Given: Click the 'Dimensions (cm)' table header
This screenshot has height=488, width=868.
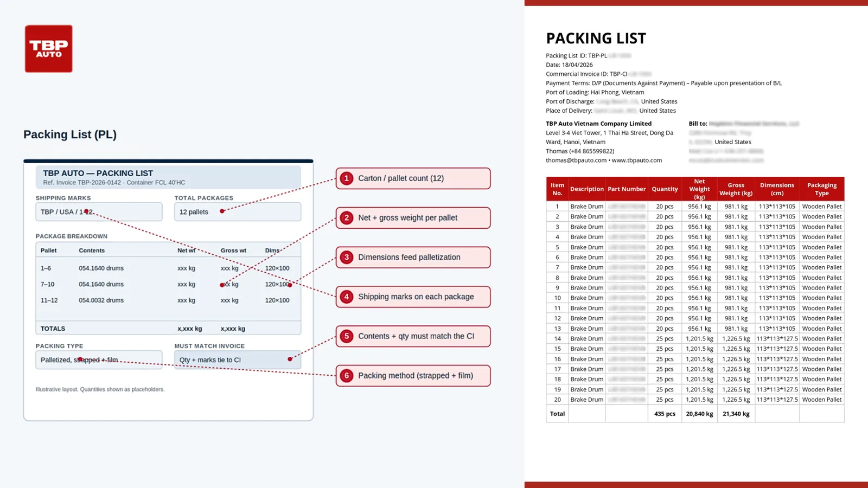Looking at the screenshot, I should click(777, 189).
